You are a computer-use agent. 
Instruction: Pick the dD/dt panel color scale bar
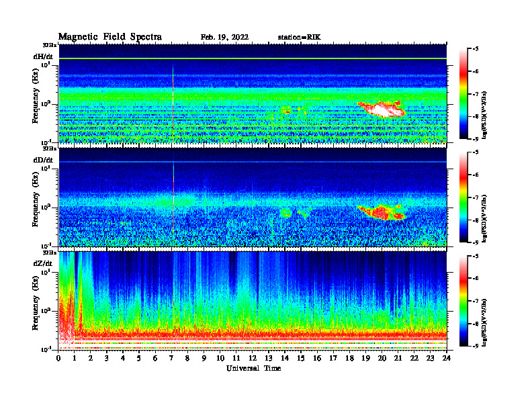pyautogui.click(x=463, y=197)
